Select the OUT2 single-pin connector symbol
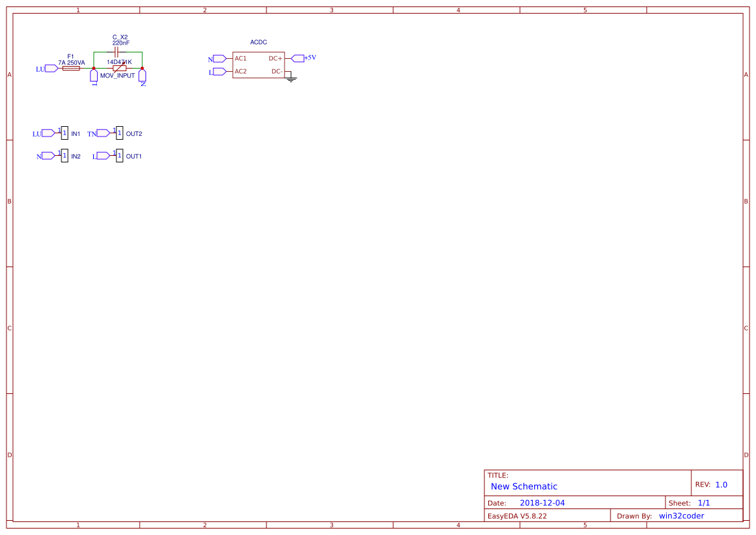756x535 pixels. pos(120,133)
